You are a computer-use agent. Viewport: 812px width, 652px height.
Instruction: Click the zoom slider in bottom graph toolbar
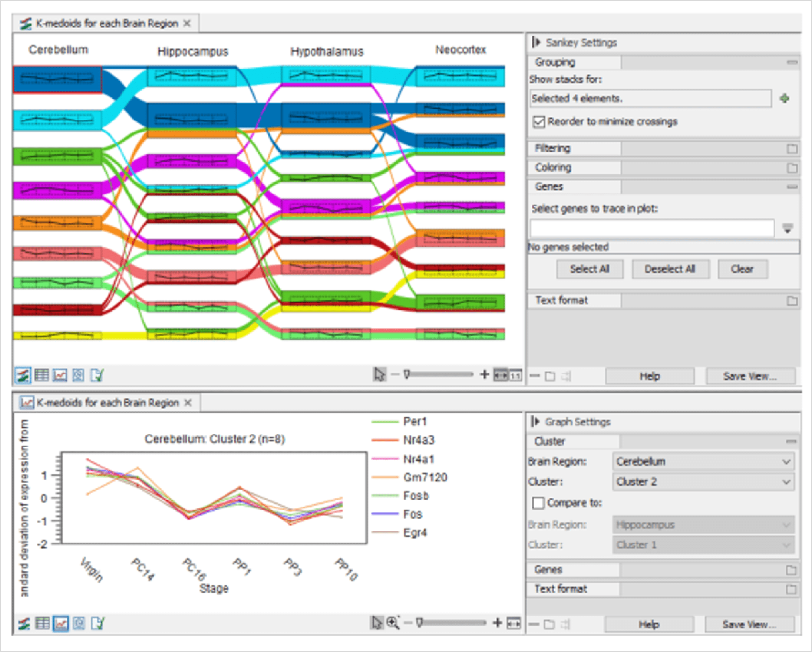click(x=452, y=623)
